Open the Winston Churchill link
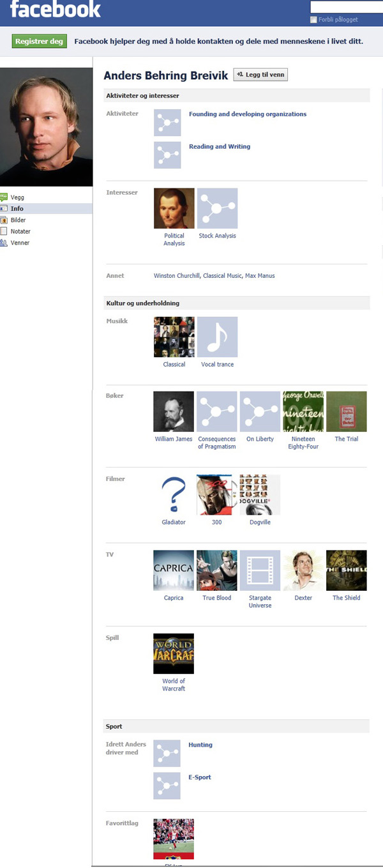Viewport: 383px width, 868px height. click(x=177, y=276)
